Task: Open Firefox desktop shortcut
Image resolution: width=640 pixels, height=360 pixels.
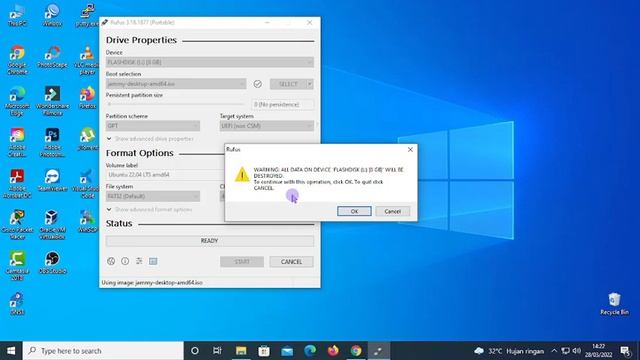Action: point(87,98)
